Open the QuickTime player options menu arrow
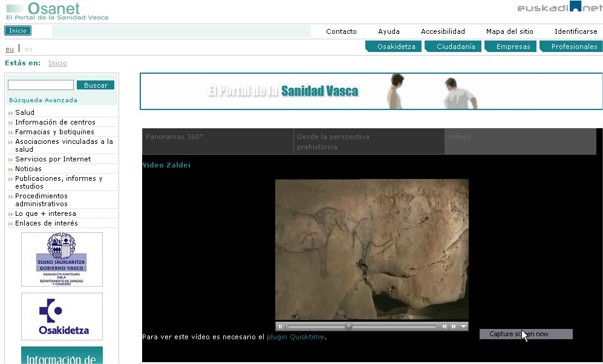Viewport: 603px width, 364px height. (463, 327)
